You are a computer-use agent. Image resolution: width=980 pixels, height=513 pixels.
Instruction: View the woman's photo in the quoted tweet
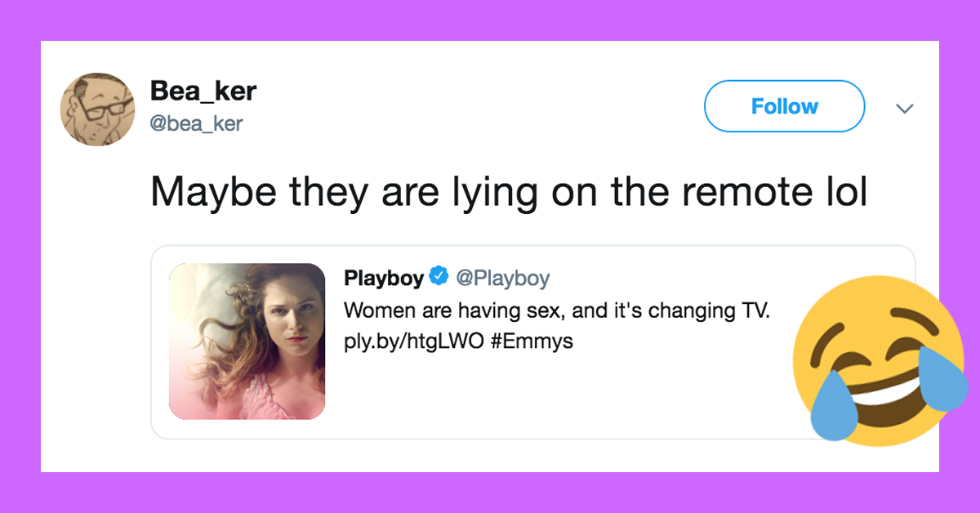247,341
